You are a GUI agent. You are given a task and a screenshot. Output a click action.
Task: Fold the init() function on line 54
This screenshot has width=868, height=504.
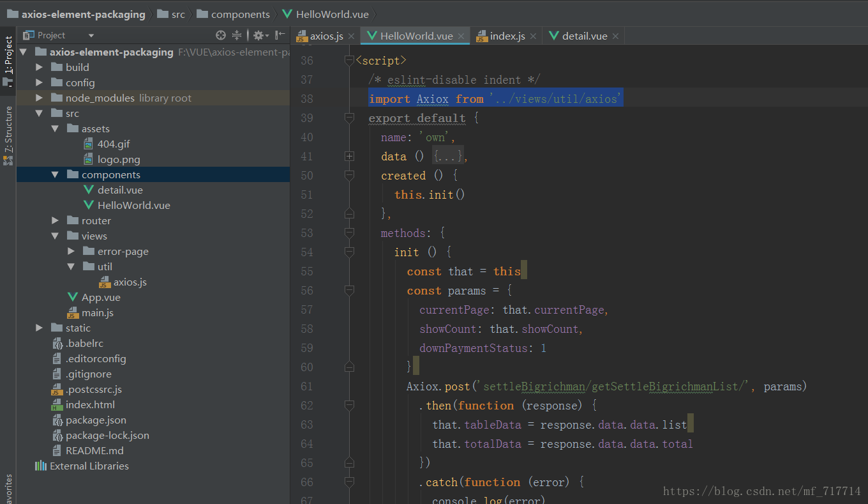point(349,252)
